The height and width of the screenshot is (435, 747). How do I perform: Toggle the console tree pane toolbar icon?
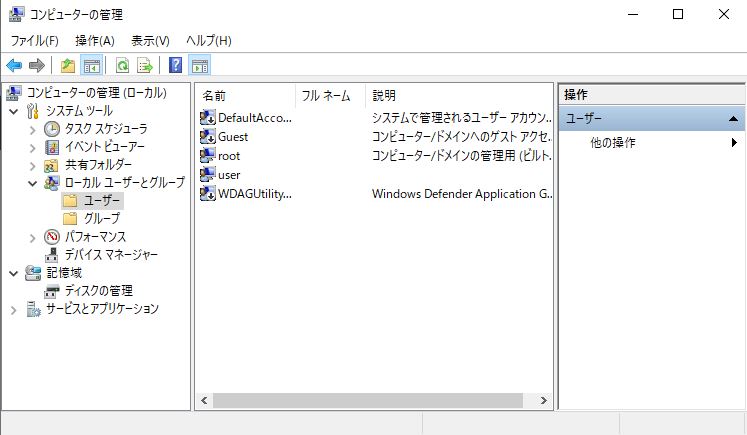click(91, 65)
